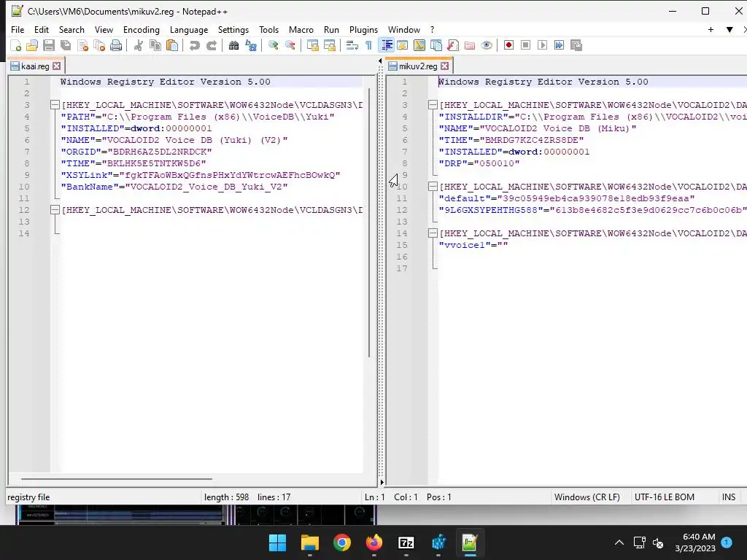
Task: Toggle the Show Indent Guide button
Action: click(386, 45)
